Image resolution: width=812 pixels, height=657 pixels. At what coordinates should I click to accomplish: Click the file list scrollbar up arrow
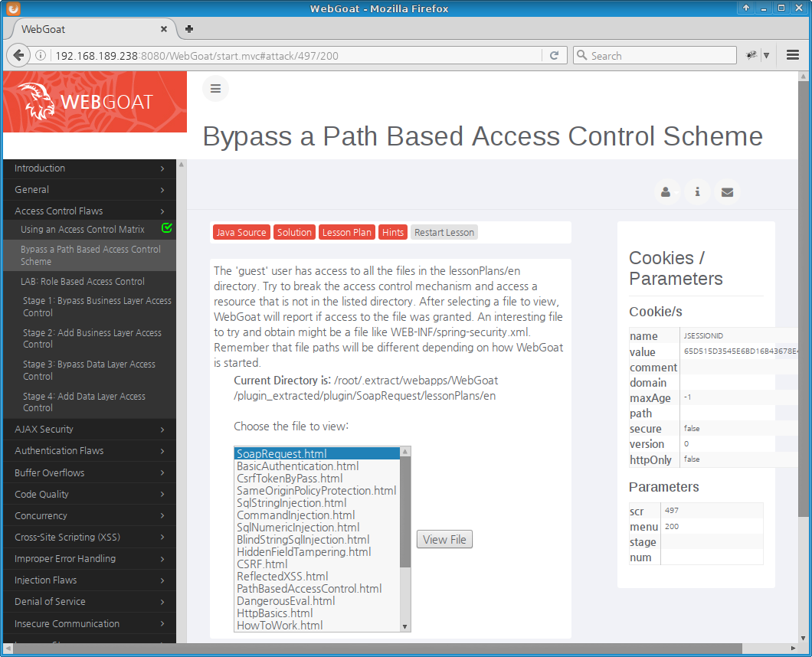[405, 452]
